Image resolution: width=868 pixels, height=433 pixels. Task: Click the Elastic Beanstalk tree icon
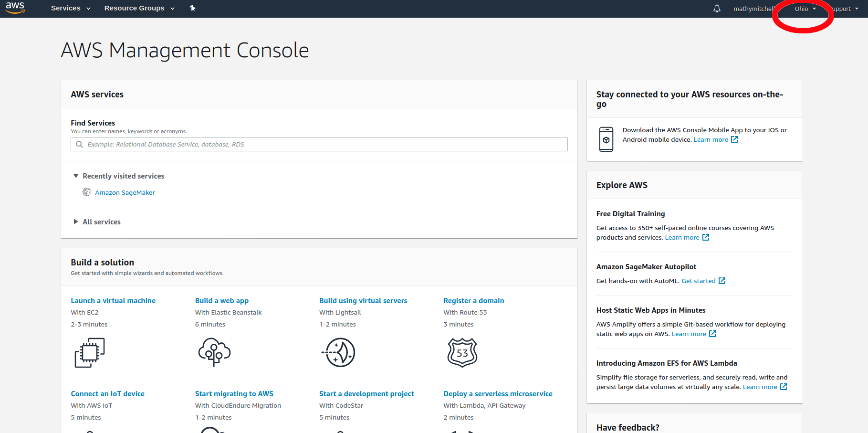(x=214, y=352)
